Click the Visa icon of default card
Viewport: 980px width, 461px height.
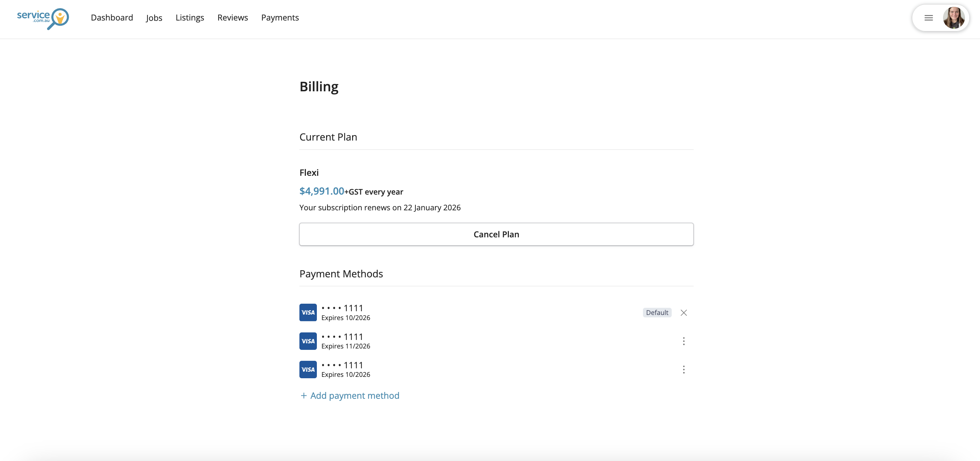308,313
